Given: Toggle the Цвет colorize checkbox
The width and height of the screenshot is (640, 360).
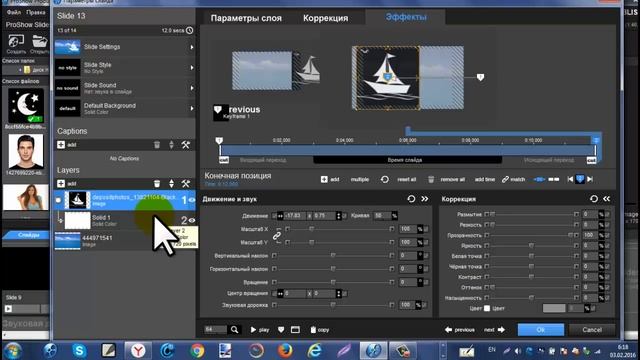Looking at the screenshot, I should point(487,308).
